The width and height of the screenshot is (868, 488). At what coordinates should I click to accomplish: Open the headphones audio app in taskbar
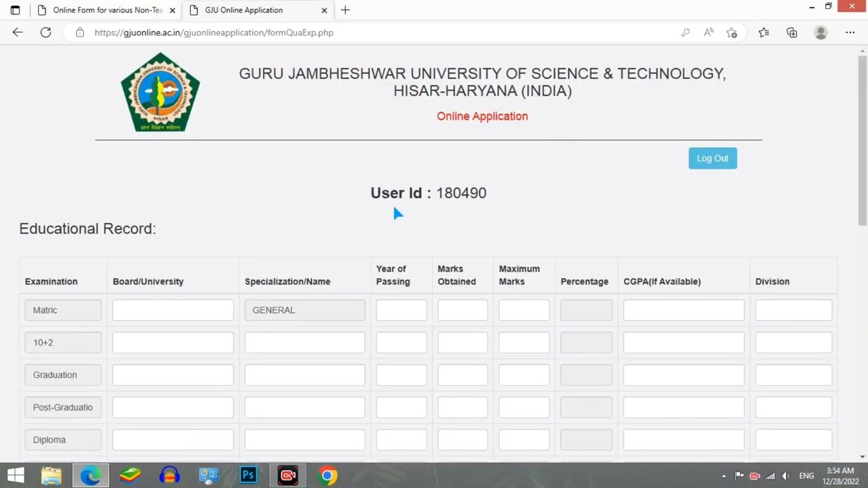(x=170, y=476)
